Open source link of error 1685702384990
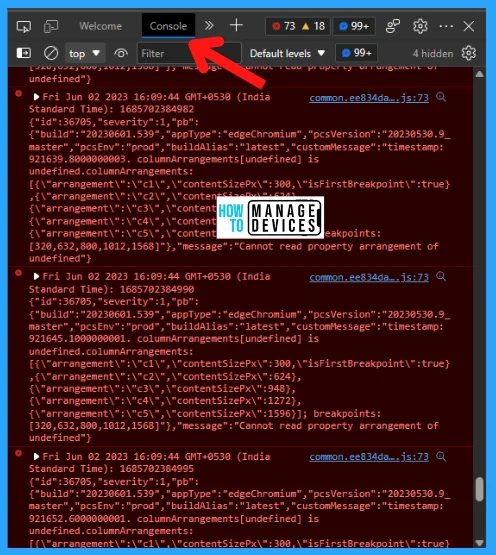The image size is (496, 555). coord(369,277)
